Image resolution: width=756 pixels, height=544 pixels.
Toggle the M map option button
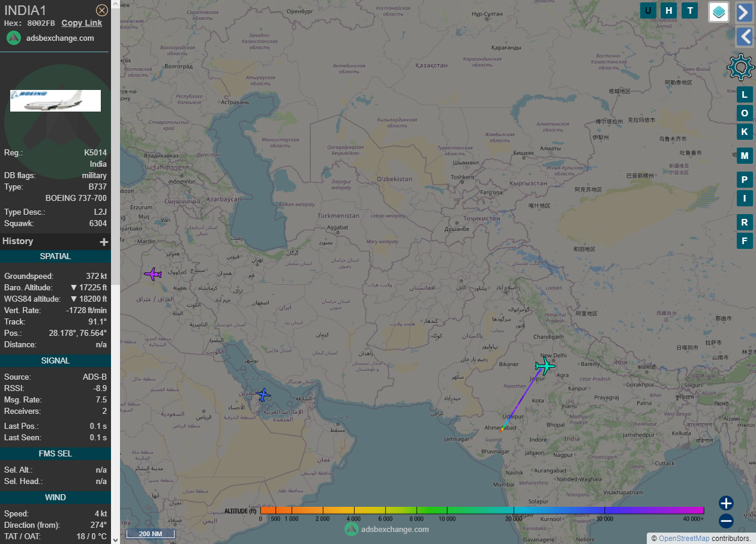[x=745, y=156]
